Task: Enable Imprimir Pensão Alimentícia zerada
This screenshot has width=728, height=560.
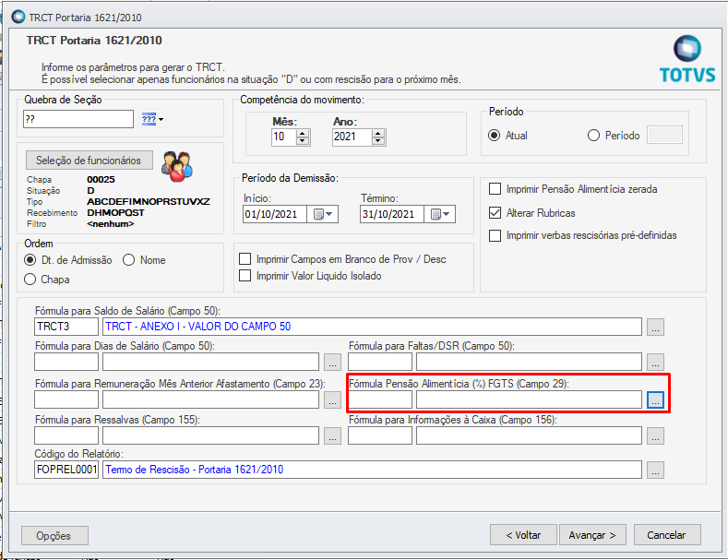Action: tap(495, 189)
